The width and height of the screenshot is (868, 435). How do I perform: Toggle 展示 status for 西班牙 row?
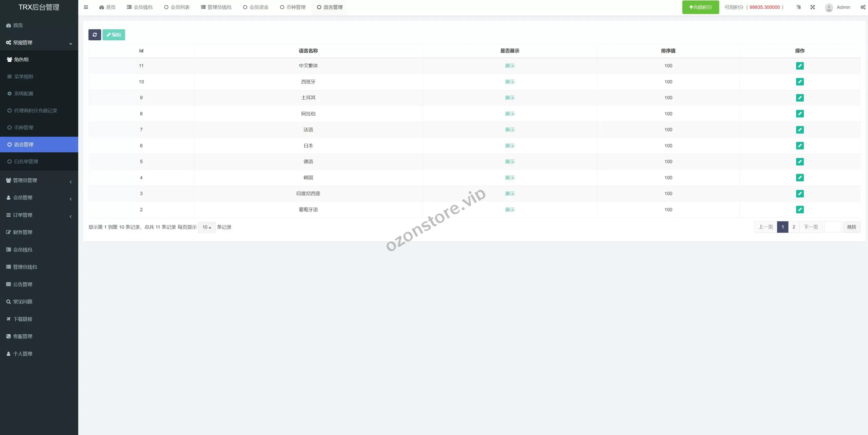click(x=510, y=82)
